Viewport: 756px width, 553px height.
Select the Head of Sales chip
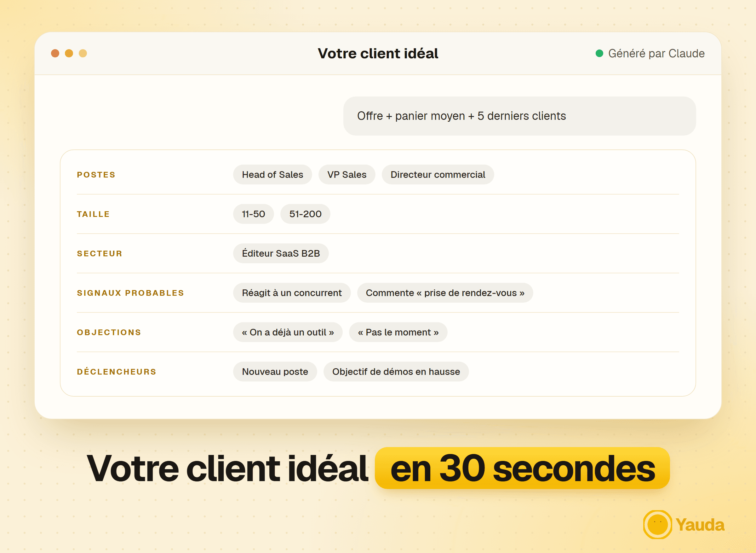[x=272, y=174]
